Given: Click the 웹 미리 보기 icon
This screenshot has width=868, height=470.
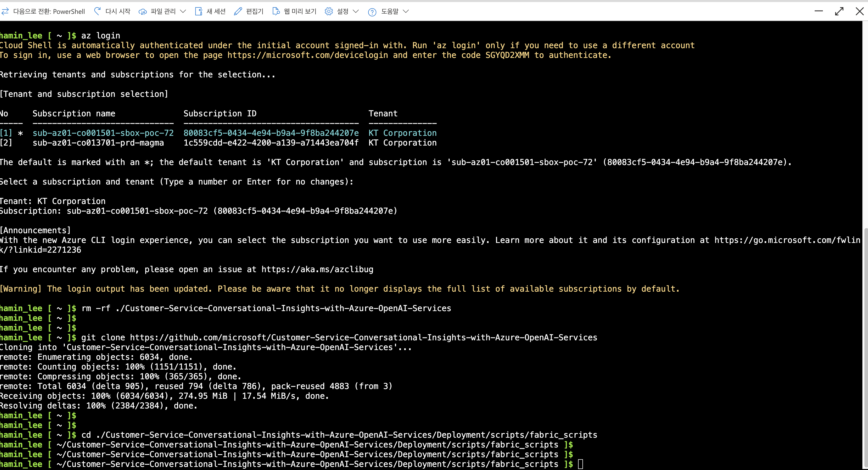Looking at the screenshot, I should coord(276,12).
